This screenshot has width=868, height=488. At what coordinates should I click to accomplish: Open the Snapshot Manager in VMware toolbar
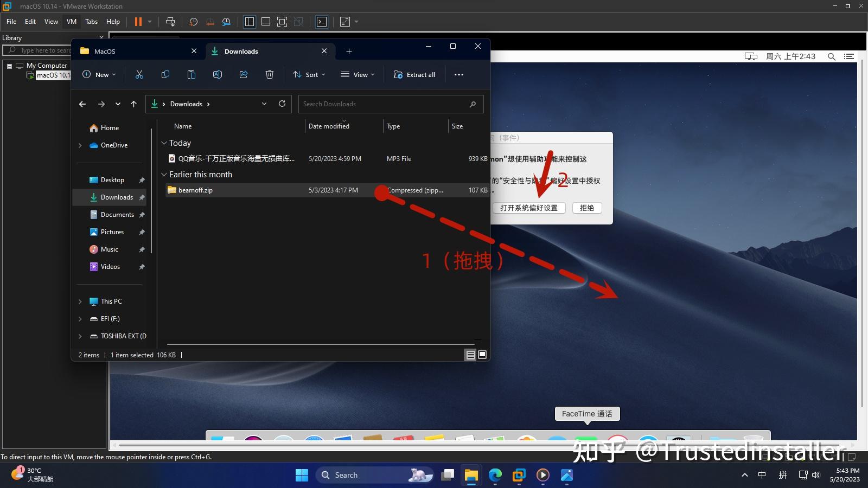click(227, 22)
